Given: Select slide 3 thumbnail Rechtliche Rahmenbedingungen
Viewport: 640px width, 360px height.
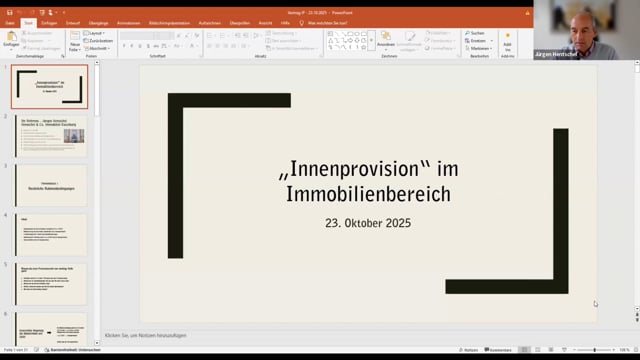Looking at the screenshot, I should tap(51, 186).
